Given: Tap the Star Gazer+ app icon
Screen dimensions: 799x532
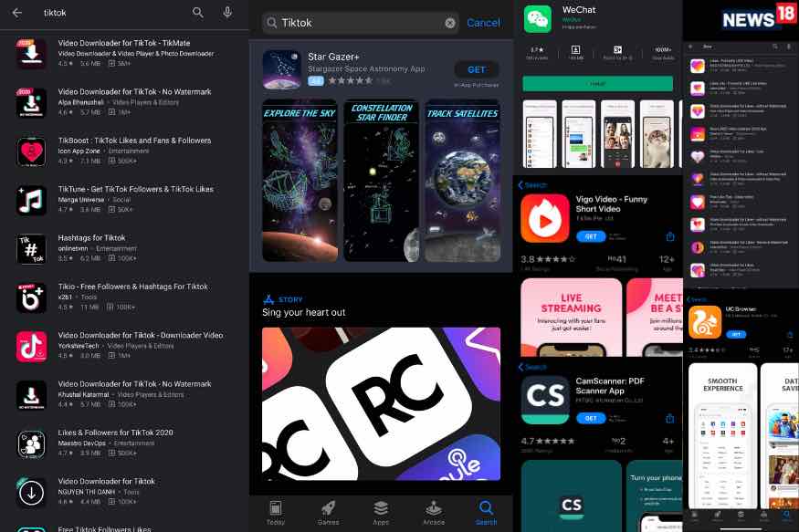Looking at the screenshot, I should (282, 69).
